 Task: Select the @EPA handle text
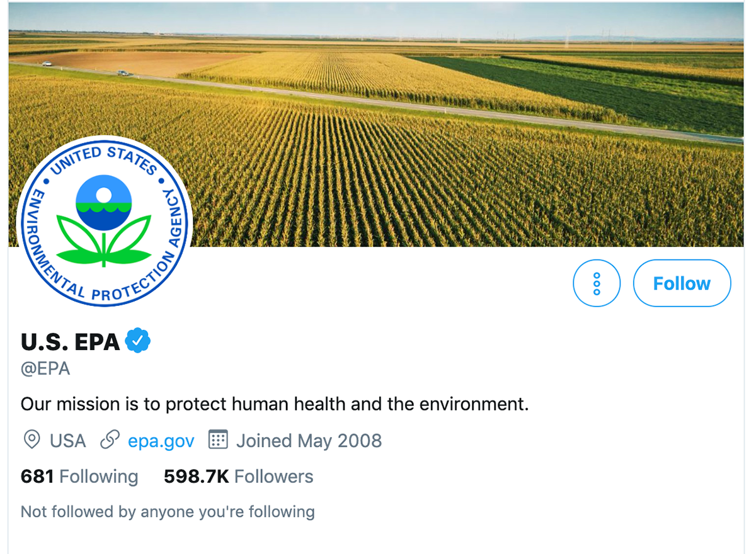point(45,369)
